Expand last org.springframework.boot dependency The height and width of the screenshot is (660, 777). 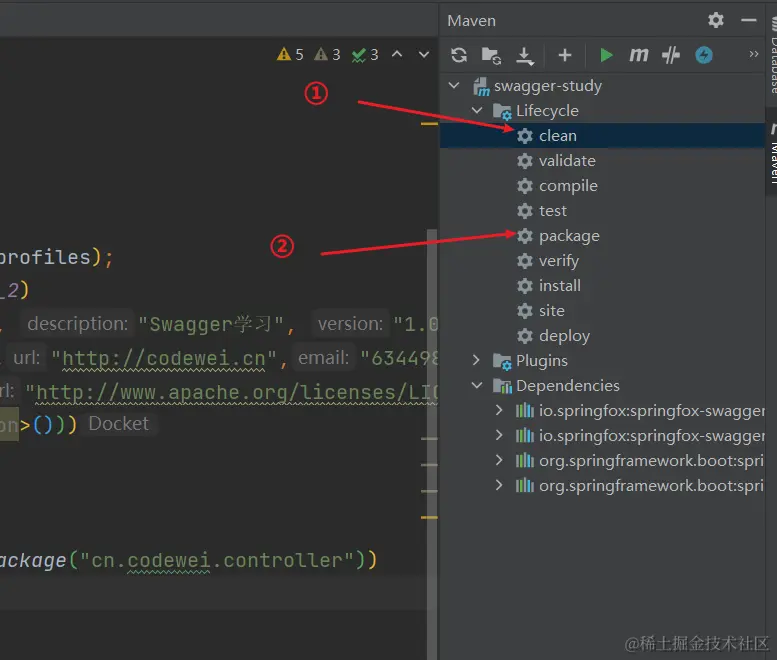point(499,485)
